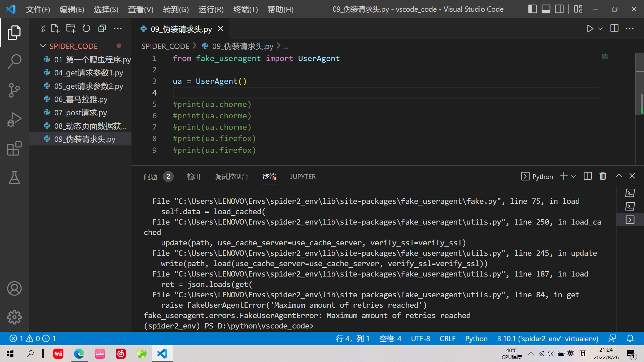Open Microsoft Edge from taskbar

(x=79, y=354)
